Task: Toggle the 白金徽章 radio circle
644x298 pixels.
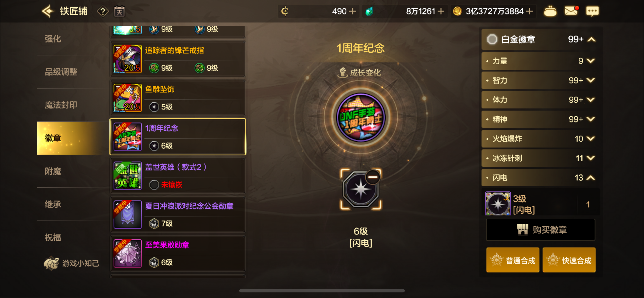Action: point(492,39)
